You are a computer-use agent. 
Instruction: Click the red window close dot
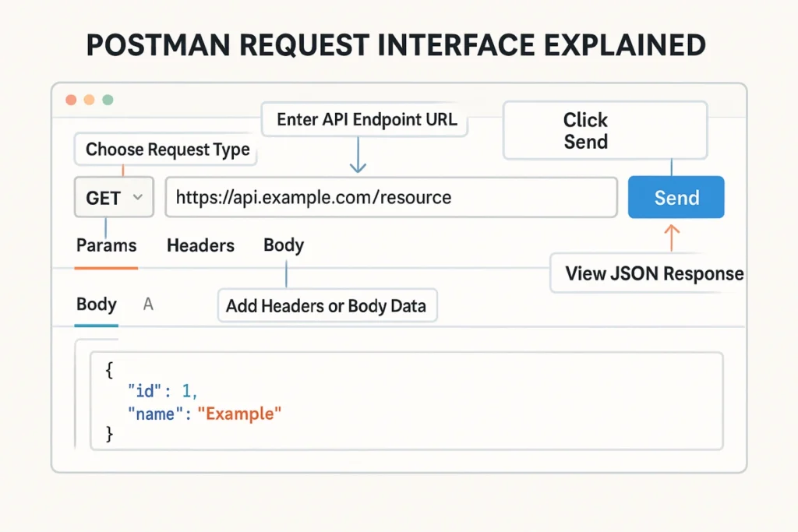pos(71,100)
